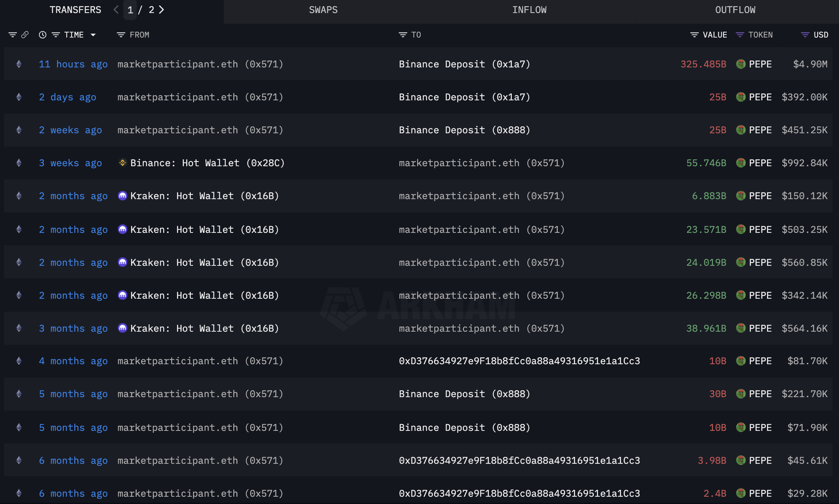Click previous transfers page arrow
Image resolution: width=839 pixels, height=504 pixels.
coord(116,10)
